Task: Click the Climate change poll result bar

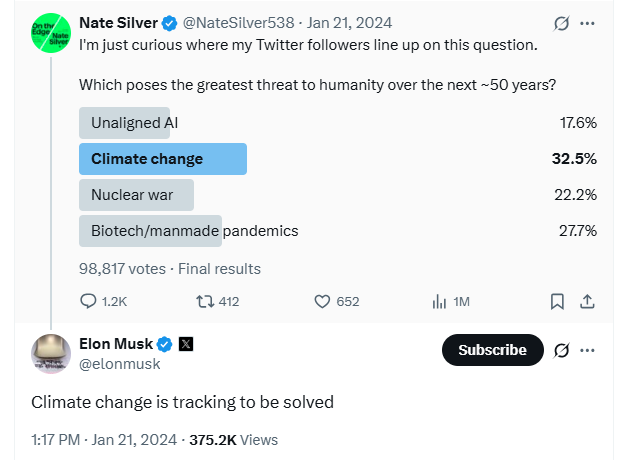Action: click(162, 159)
